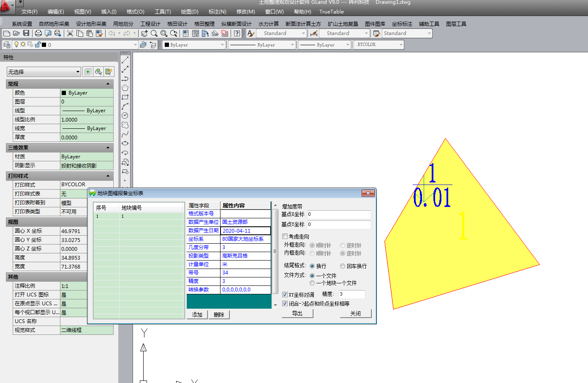The height and width of the screenshot is (383, 588).
Task: Select the Construction Line tool
Action: (x=125, y=69)
